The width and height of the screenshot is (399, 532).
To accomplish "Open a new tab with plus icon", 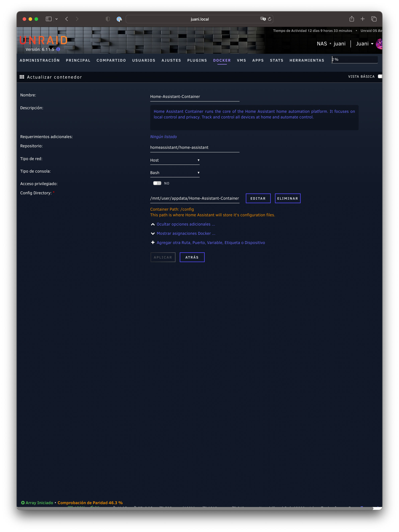I will pos(363,19).
